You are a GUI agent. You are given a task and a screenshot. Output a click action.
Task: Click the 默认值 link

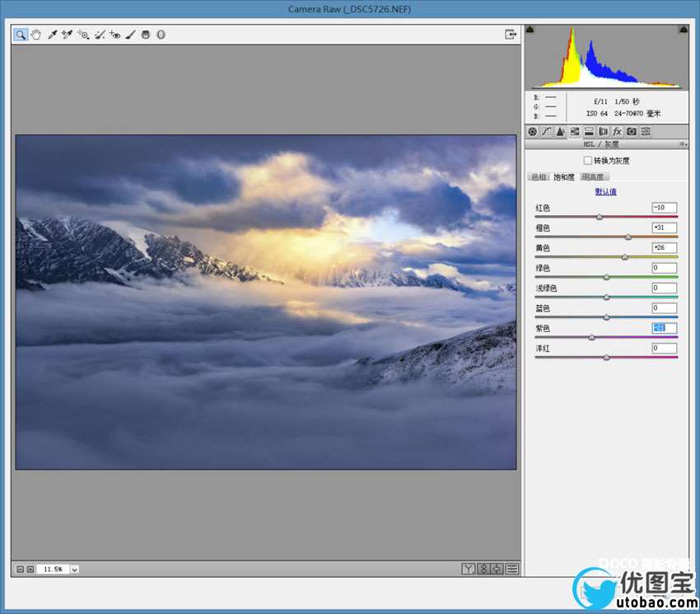(x=606, y=192)
